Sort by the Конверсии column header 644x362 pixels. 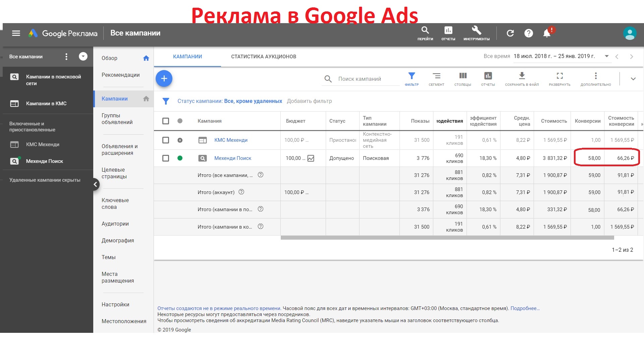click(x=587, y=121)
